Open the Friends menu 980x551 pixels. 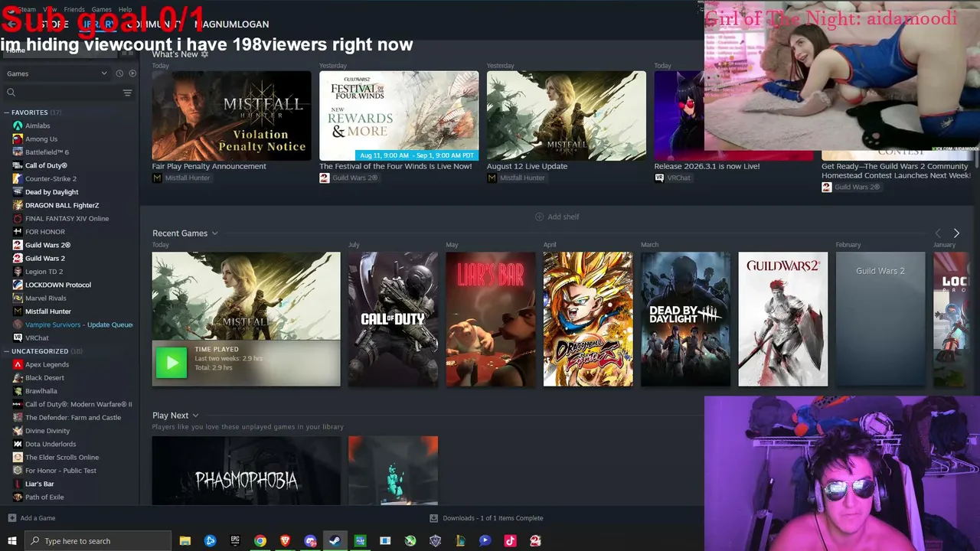coord(74,9)
